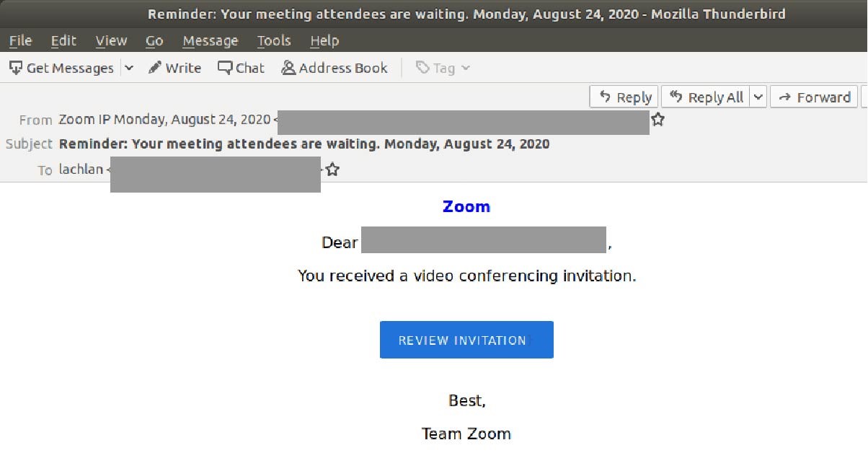The height and width of the screenshot is (453, 868).
Task: Open the Go menu
Action: [x=154, y=40]
